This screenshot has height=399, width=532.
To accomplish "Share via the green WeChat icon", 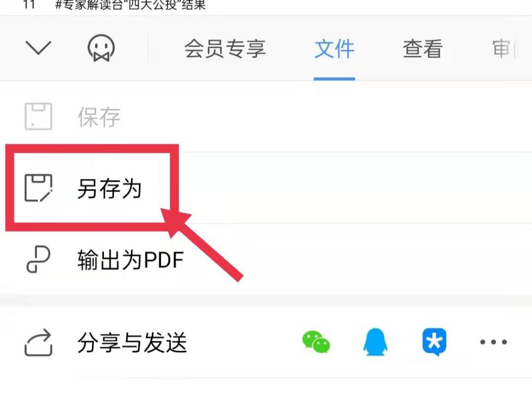I will (x=316, y=342).
